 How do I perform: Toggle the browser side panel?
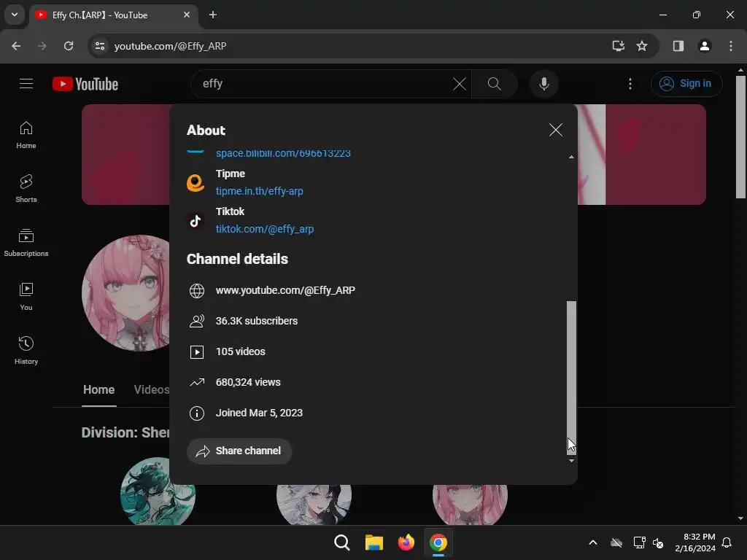coord(678,46)
